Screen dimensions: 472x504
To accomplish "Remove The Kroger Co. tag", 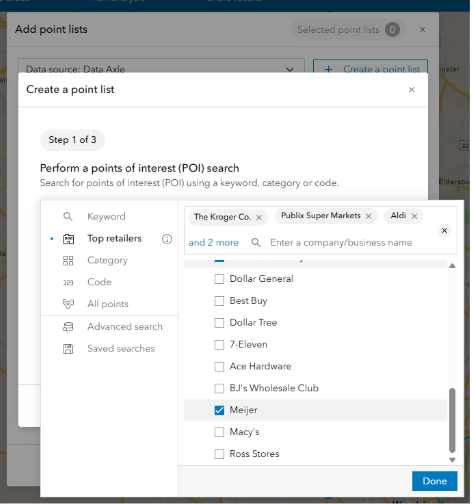I will (x=259, y=217).
